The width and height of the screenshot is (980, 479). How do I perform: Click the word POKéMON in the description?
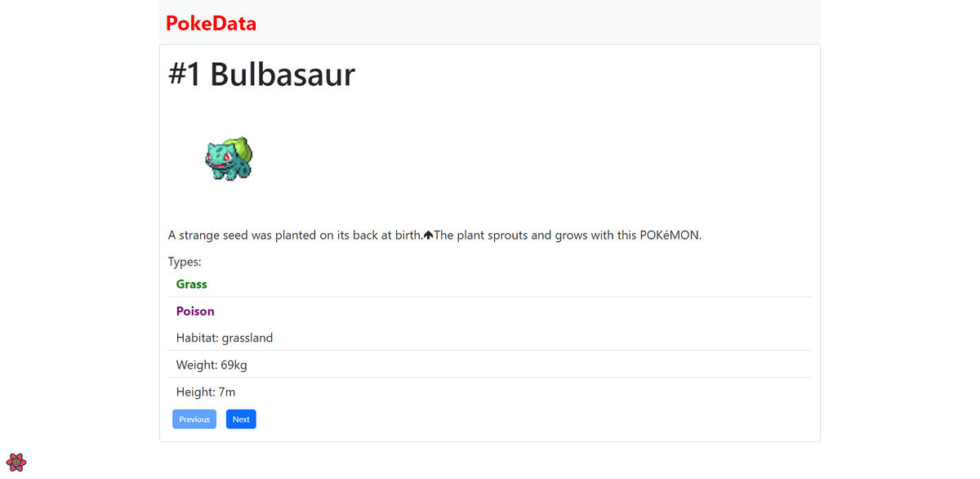tap(670, 235)
